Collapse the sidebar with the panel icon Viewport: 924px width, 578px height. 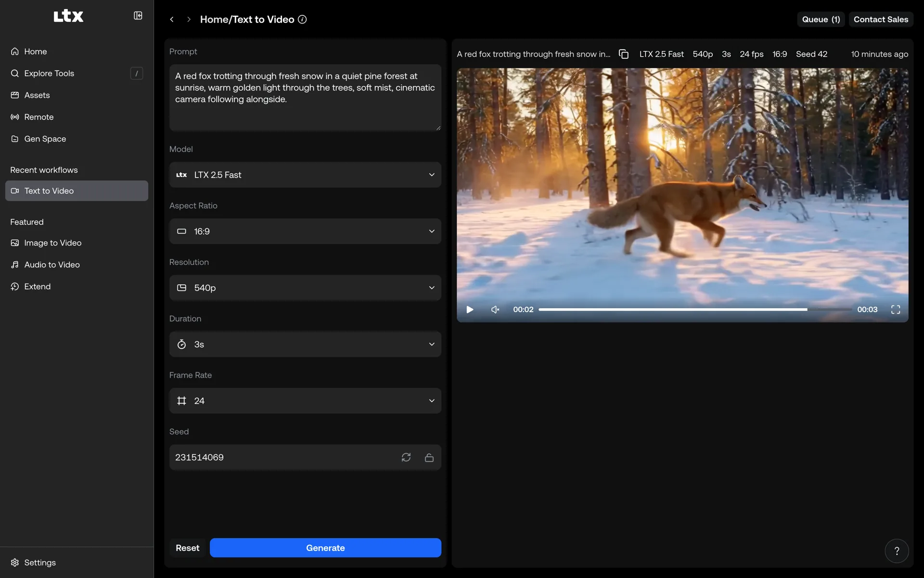pyautogui.click(x=138, y=16)
